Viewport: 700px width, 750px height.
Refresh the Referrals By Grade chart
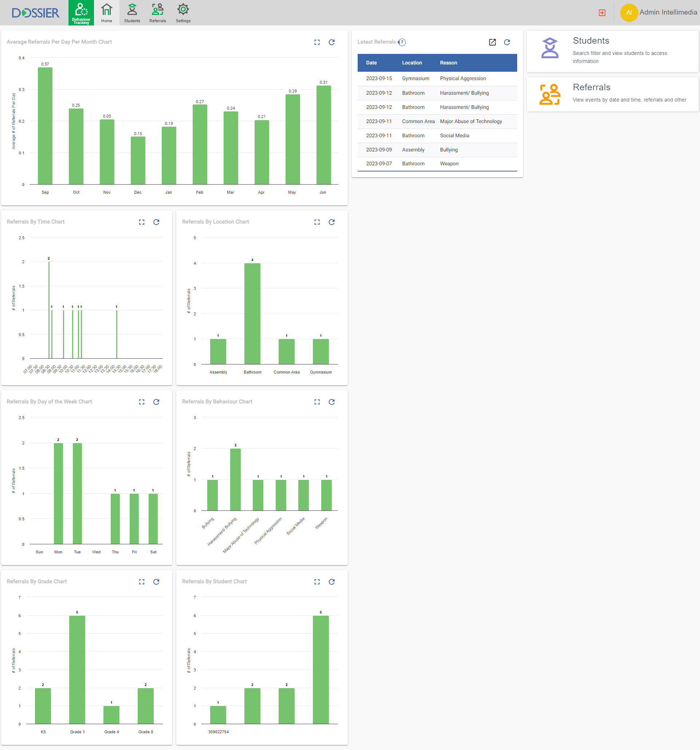coord(156,582)
